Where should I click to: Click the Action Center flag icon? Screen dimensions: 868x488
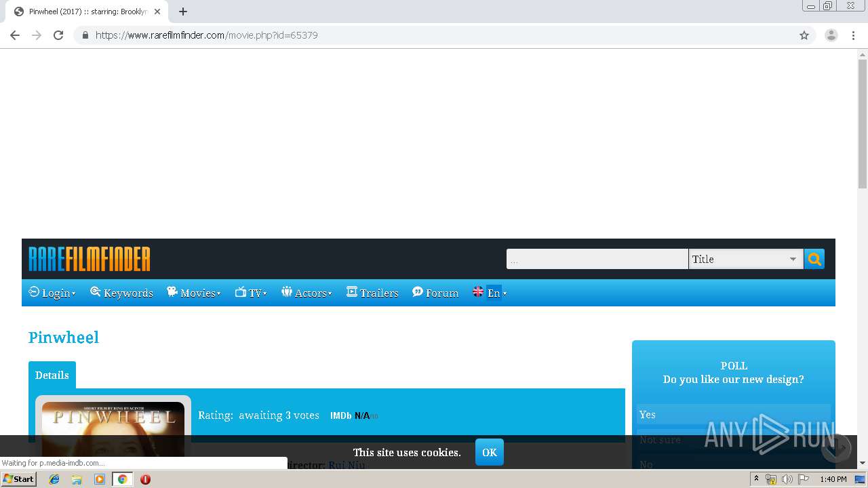click(x=804, y=479)
